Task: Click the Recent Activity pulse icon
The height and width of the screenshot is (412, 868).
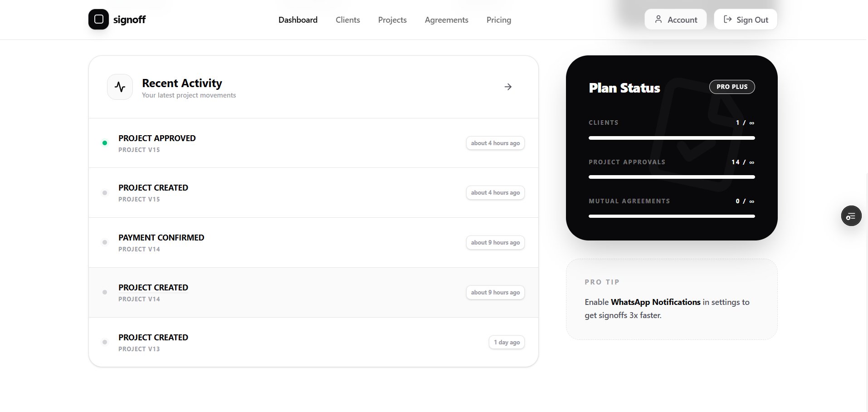Action: click(x=120, y=87)
